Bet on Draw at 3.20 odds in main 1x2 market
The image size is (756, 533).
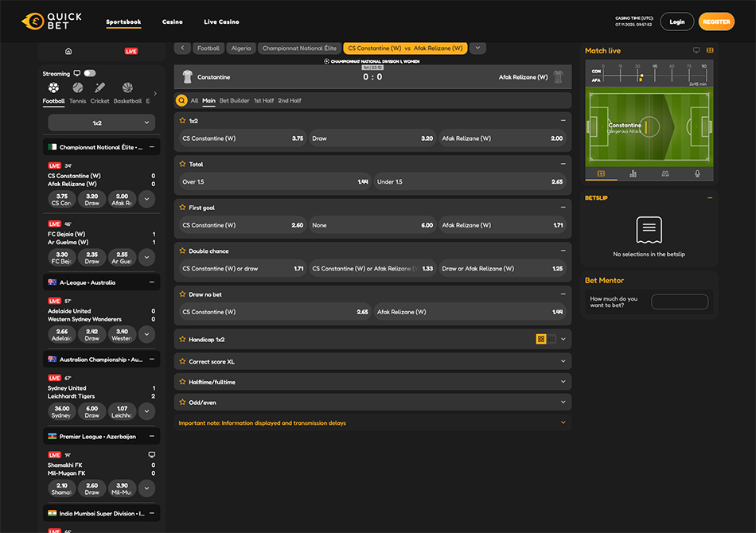coord(372,138)
